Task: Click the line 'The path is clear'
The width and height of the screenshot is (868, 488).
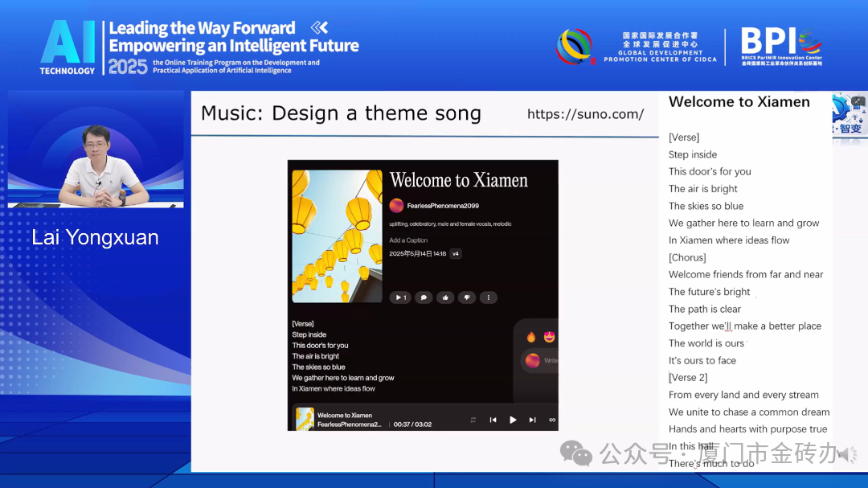Action: (705, 309)
